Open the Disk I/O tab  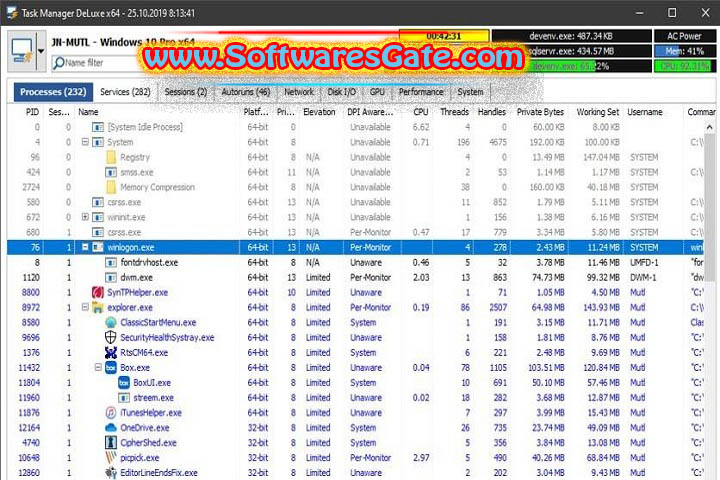point(341,92)
